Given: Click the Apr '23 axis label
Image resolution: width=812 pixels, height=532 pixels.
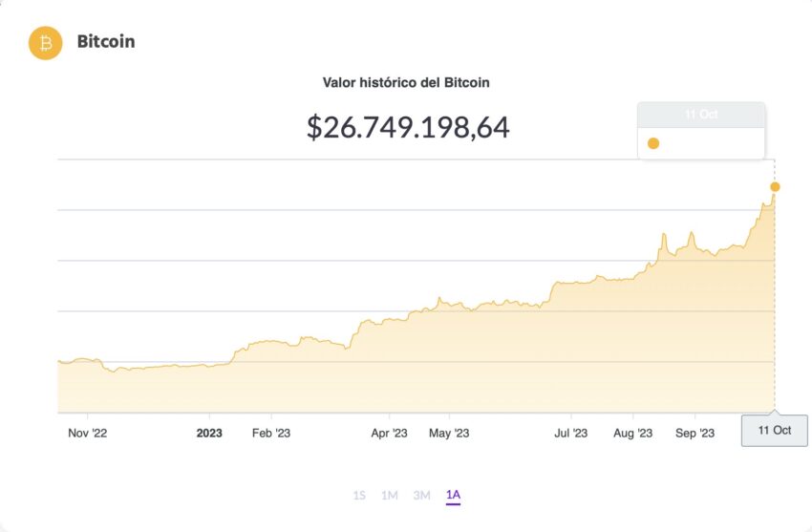Looking at the screenshot, I should click(389, 433).
